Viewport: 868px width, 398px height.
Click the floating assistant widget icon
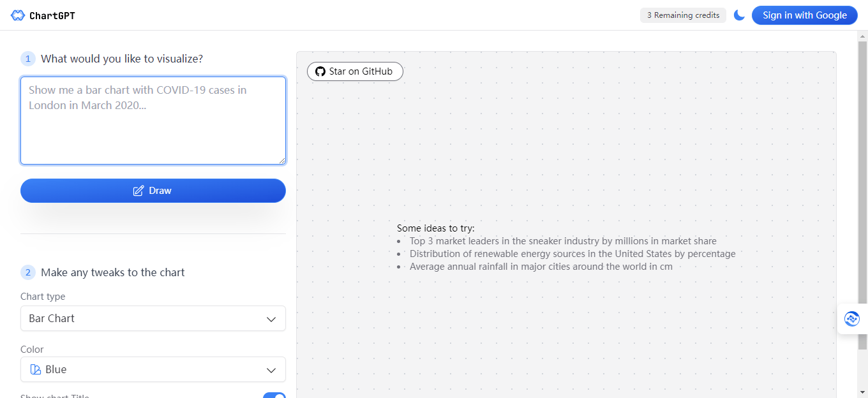(x=851, y=319)
